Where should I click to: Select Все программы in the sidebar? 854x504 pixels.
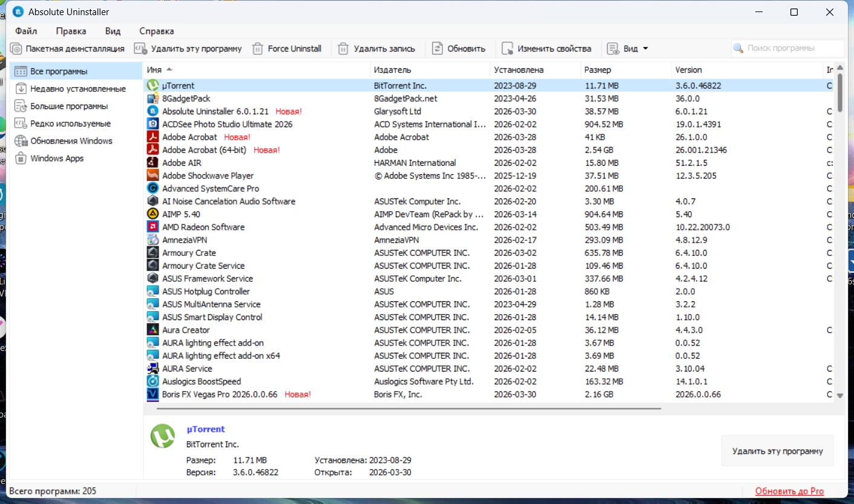pos(76,71)
